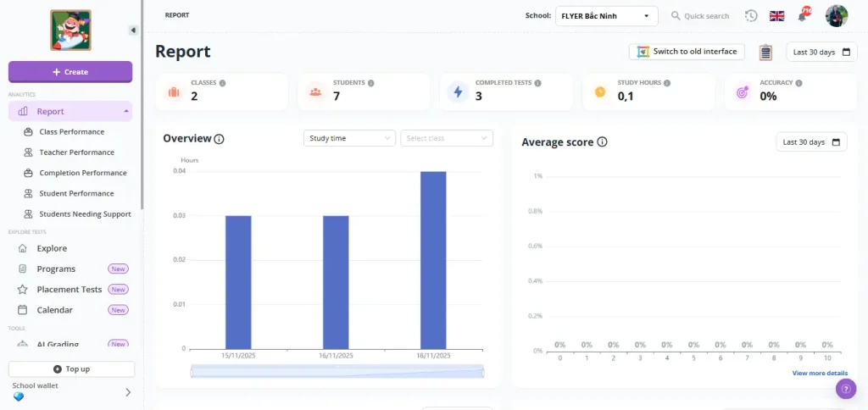This screenshot has width=868, height=410.
Task: Open the history clock icon
Action: pos(751,16)
